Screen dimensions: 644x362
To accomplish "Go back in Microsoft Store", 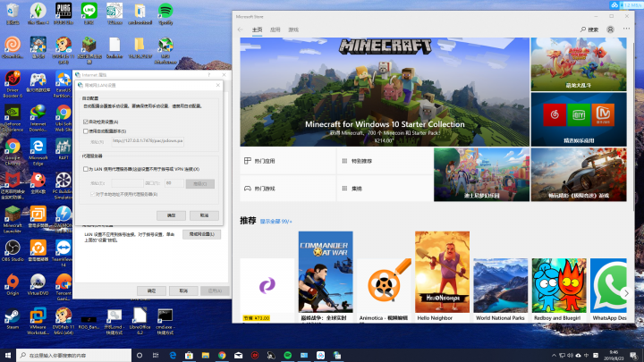I will coord(241,29).
